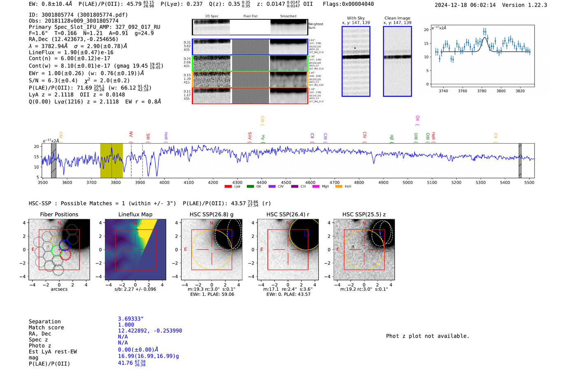Click the Gaussian emission line fit plot
The height and width of the screenshot is (392, 576).
coord(482,56)
